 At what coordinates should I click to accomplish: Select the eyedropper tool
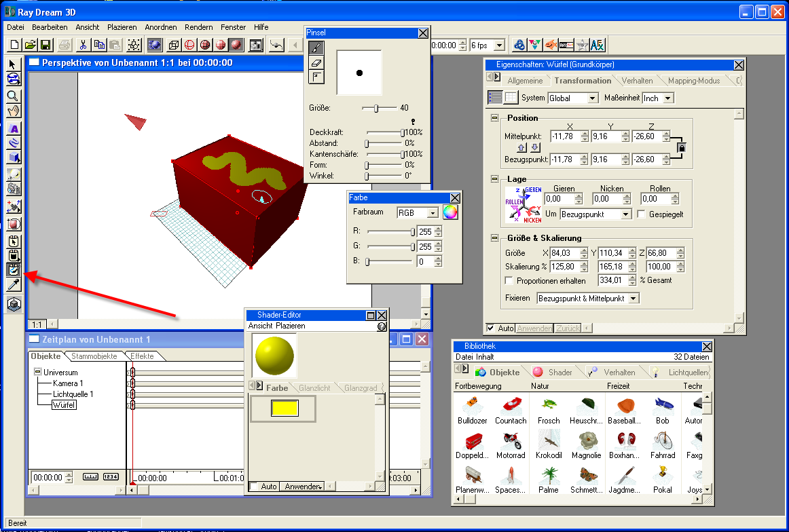tap(14, 285)
